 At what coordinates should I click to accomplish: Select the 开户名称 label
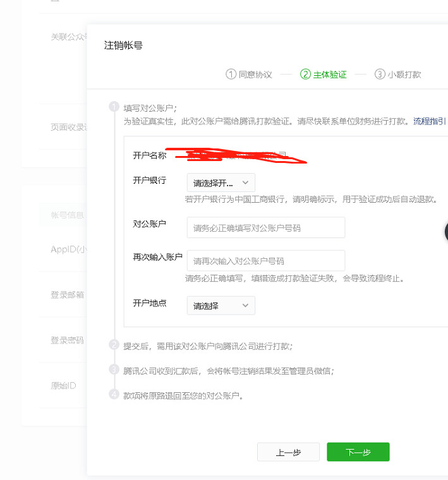click(149, 155)
